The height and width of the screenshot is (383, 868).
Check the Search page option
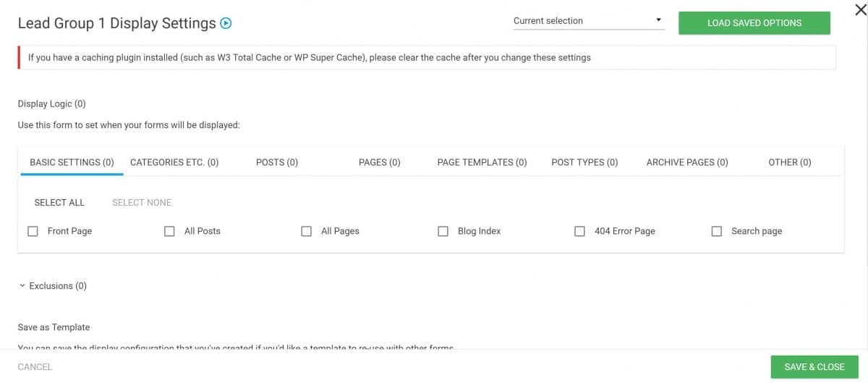click(716, 231)
